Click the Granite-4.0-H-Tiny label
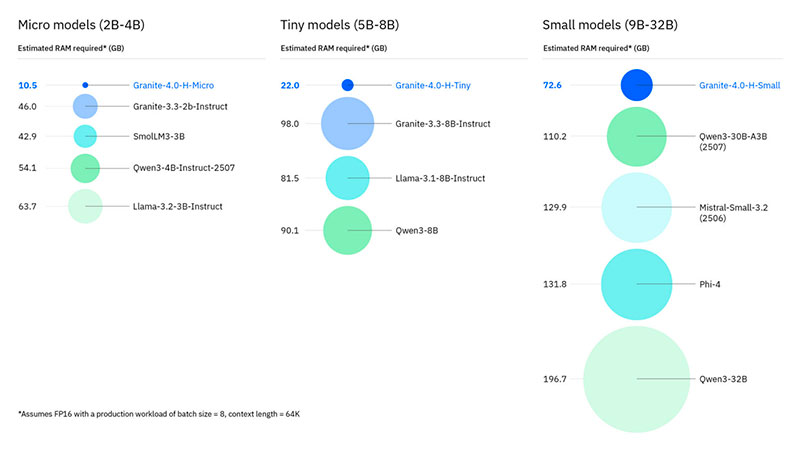The height and width of the screenshot is (450, 800). click(x=432, y=86)
